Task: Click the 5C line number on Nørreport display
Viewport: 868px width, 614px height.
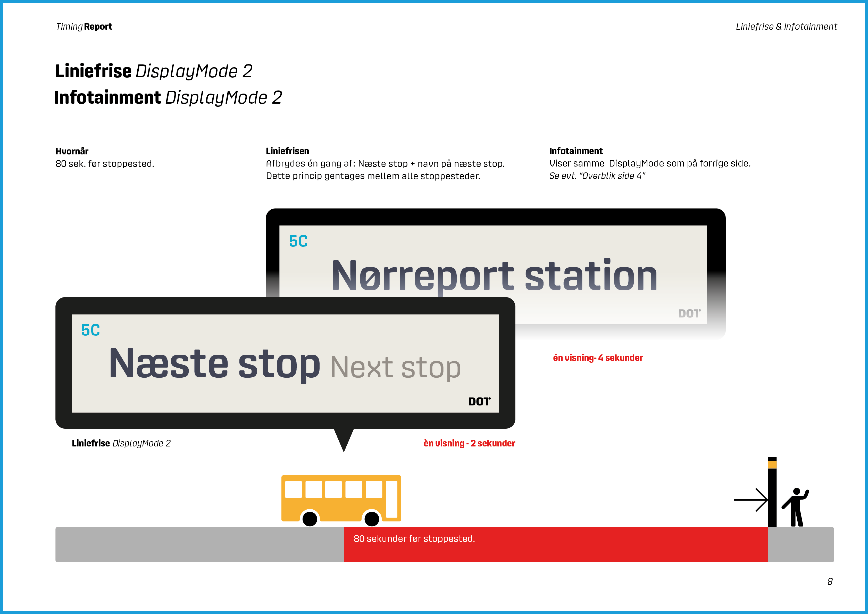Action: click(x=298, y=241)
